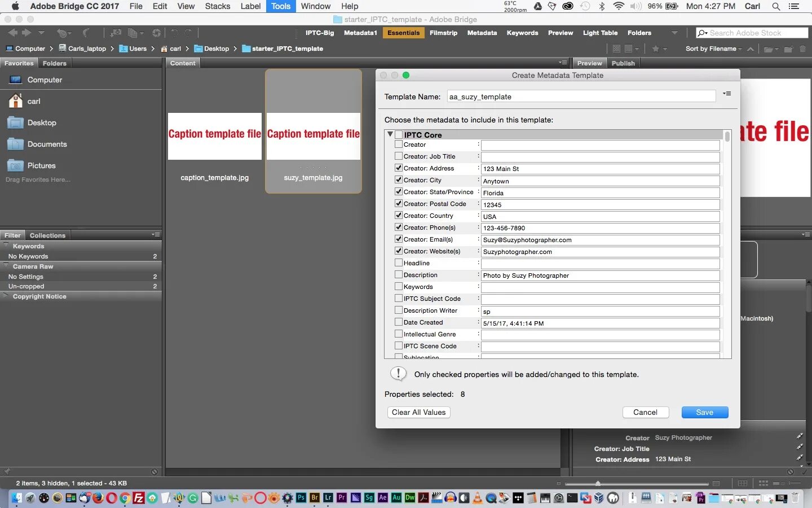
Task: Create a new folder in toolbar
Action: coord(788,49)
